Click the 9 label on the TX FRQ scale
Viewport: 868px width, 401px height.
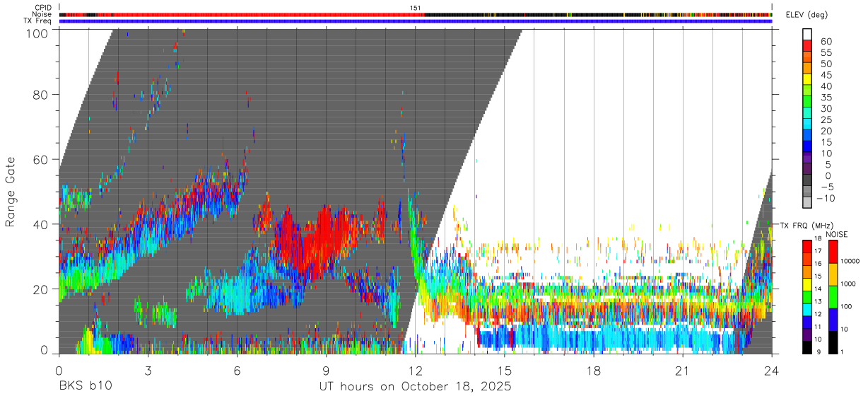[818, 352]
